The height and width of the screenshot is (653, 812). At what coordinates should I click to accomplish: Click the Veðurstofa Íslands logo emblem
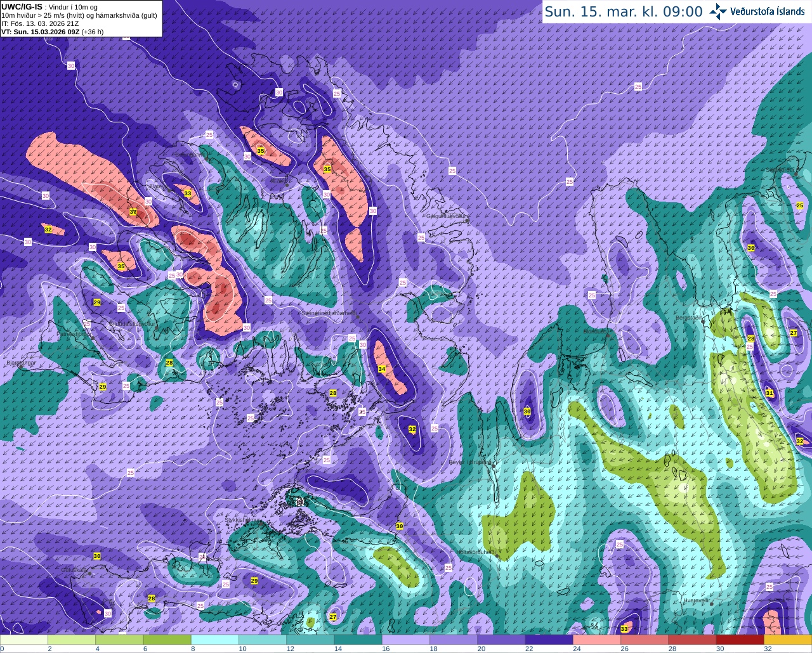point(718,11)
